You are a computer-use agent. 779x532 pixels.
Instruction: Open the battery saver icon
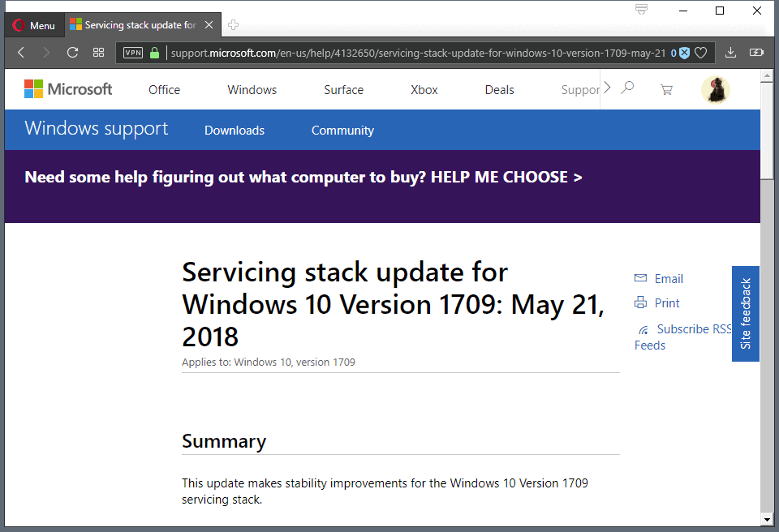coord(756,52)
